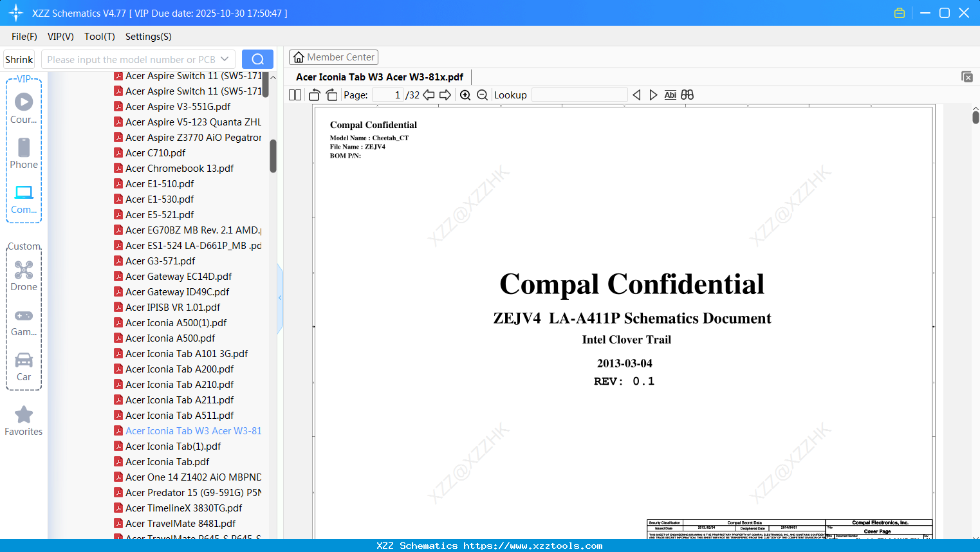Click the Abi text match icon
This screenshot has height=552, width=980.
[x=670, y=95]
